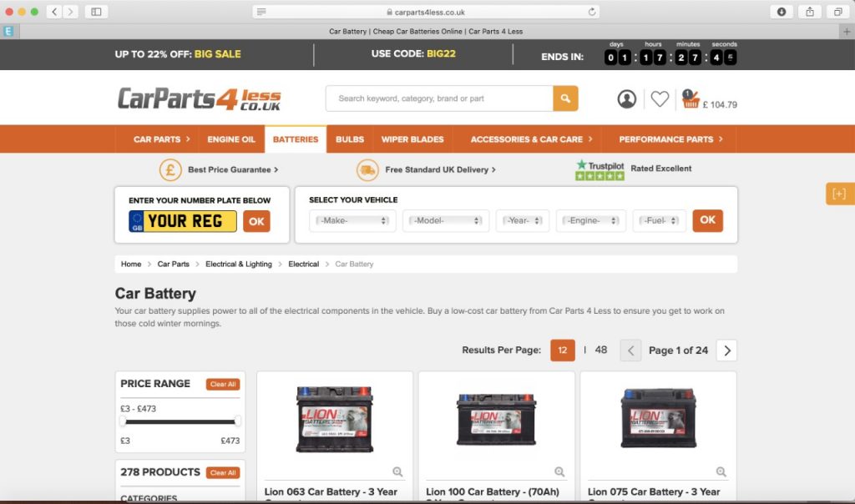855x504 pixels.
Task: Open the Engine Oil tab
Action: 231,139
